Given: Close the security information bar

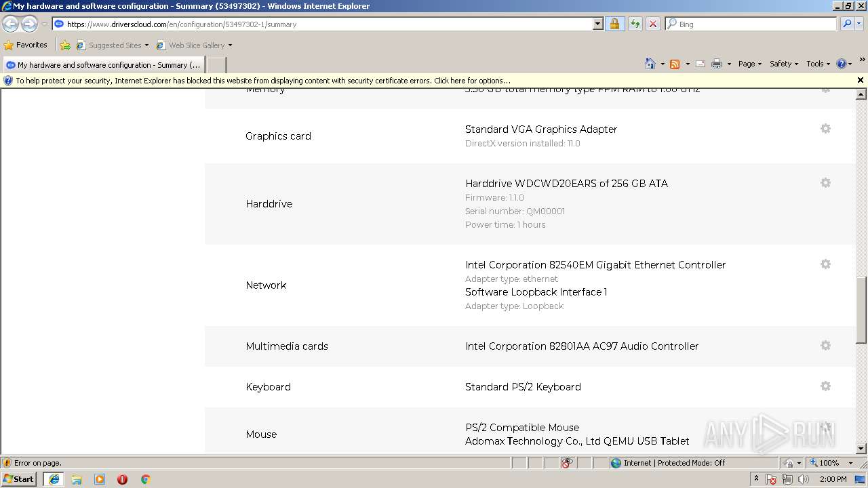Looking at the screenshot, I should [861, 80].
